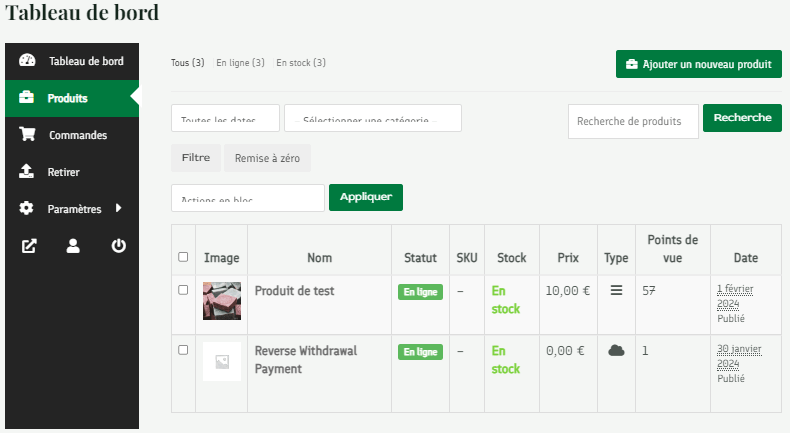Check the Produit de test row checkbox
Viewport: 790px width, 433px height.
[183, 290]
